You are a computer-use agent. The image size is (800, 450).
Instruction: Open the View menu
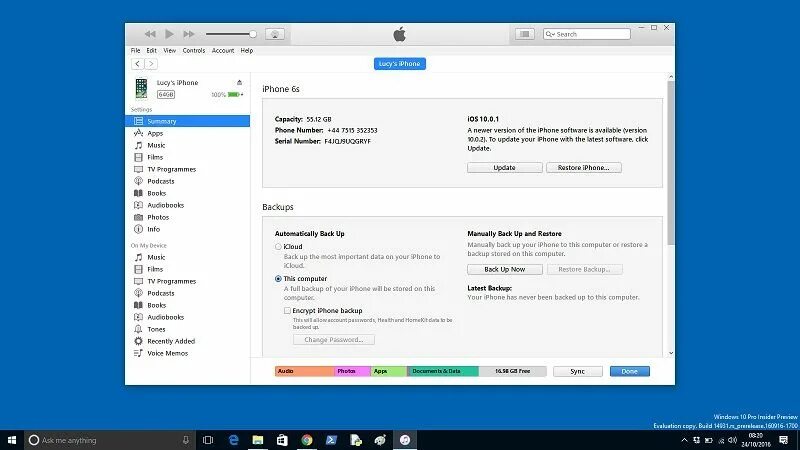(x=169, y=51)
